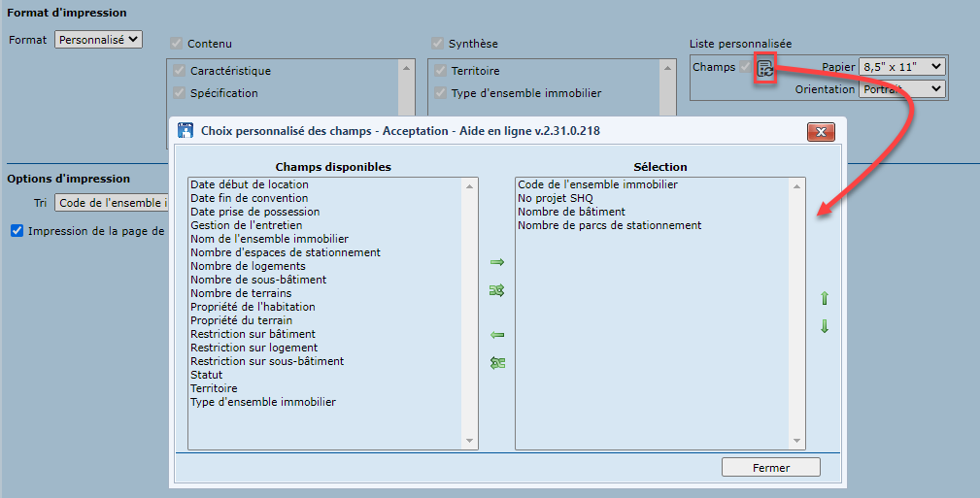The height and width of the screenshot is (498, 980).
Task: Click the add-all-fields double right arrow
Action: click(x=497, y=290)
